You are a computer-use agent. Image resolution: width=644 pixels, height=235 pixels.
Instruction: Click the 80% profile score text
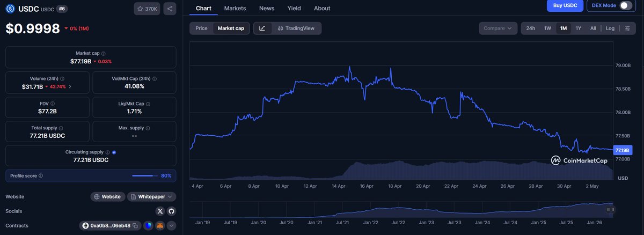click(x=166, y=175)
